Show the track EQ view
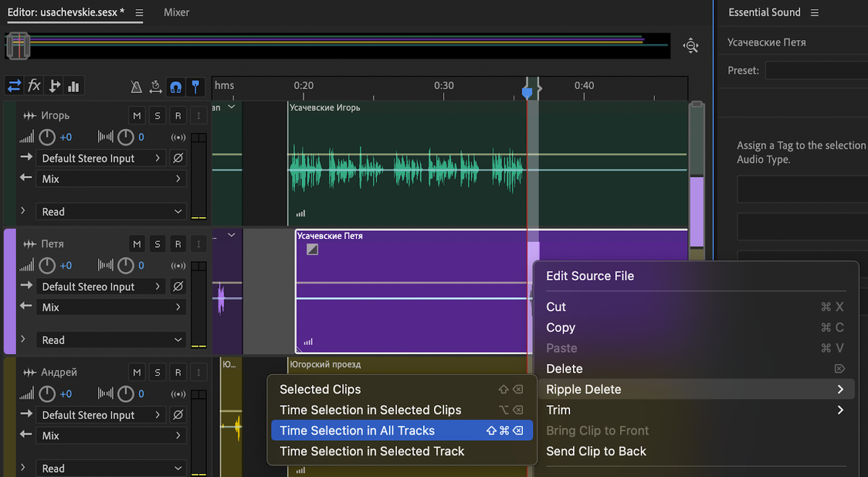868x477 pixels. point(73,86)
